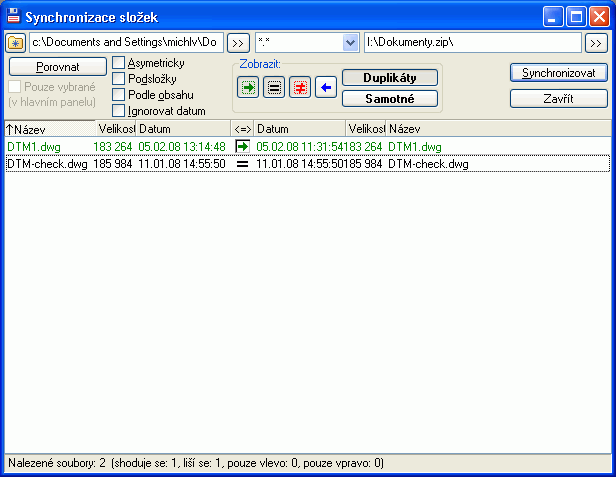616x477 pixels.
Task: Click the Synchronizovat button
Action: pos(559,73)
